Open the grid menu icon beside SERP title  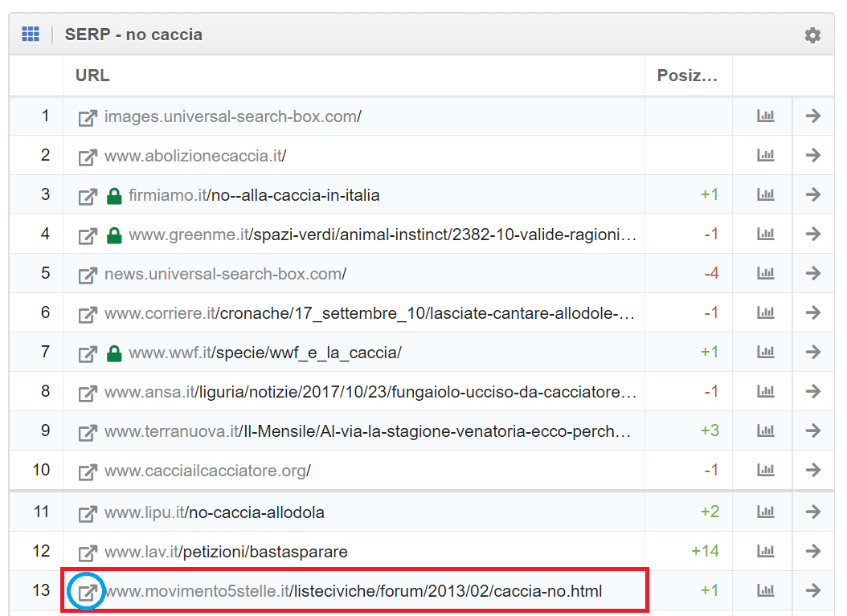click(31, 35)
